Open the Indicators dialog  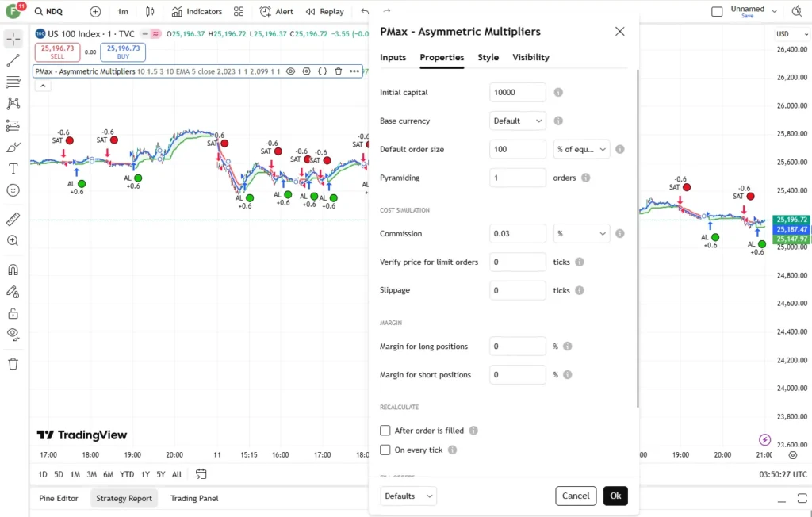pyautogui.click(x=197, y=11)
